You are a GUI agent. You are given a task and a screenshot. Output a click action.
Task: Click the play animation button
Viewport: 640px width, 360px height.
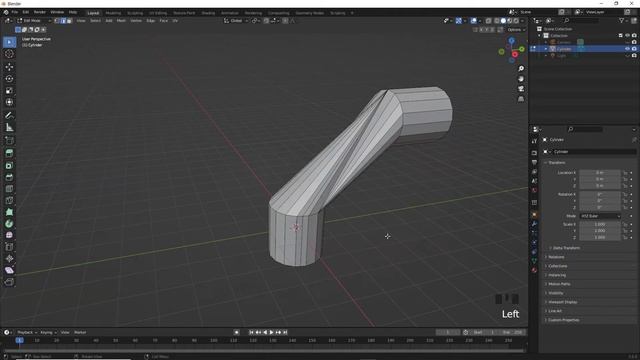pyautogui.click(x=272, y=332)
